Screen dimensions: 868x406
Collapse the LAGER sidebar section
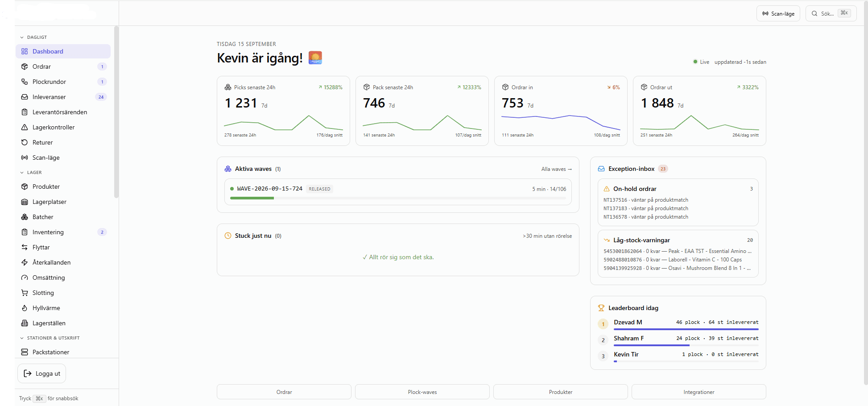tap(31, 173)
